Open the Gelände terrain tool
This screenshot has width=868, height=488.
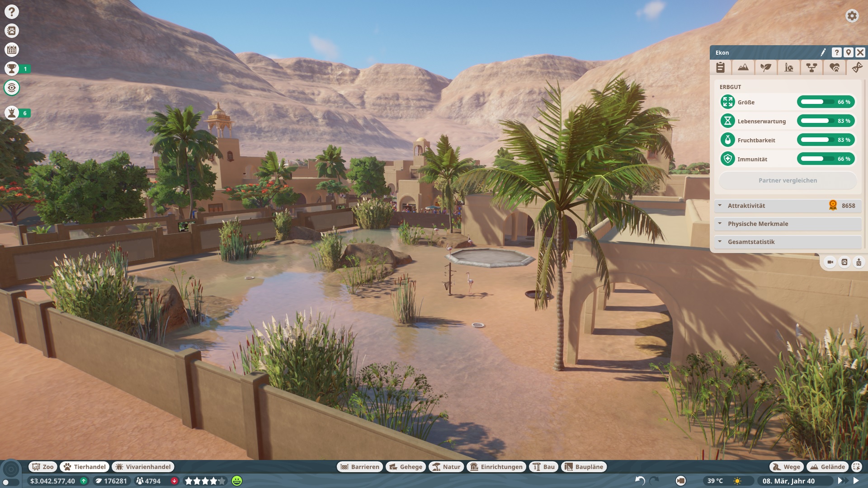tap(827, 467)
